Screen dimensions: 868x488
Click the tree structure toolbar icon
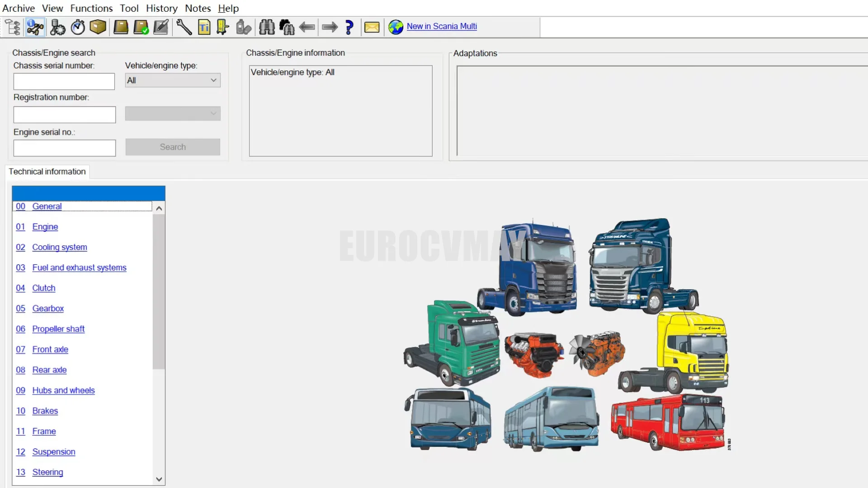(13, 27)
